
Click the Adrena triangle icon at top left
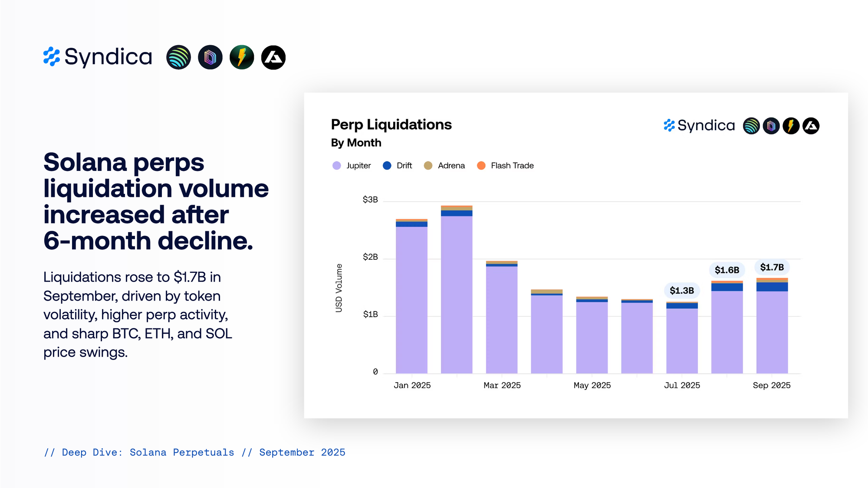(x=273, y=57)
